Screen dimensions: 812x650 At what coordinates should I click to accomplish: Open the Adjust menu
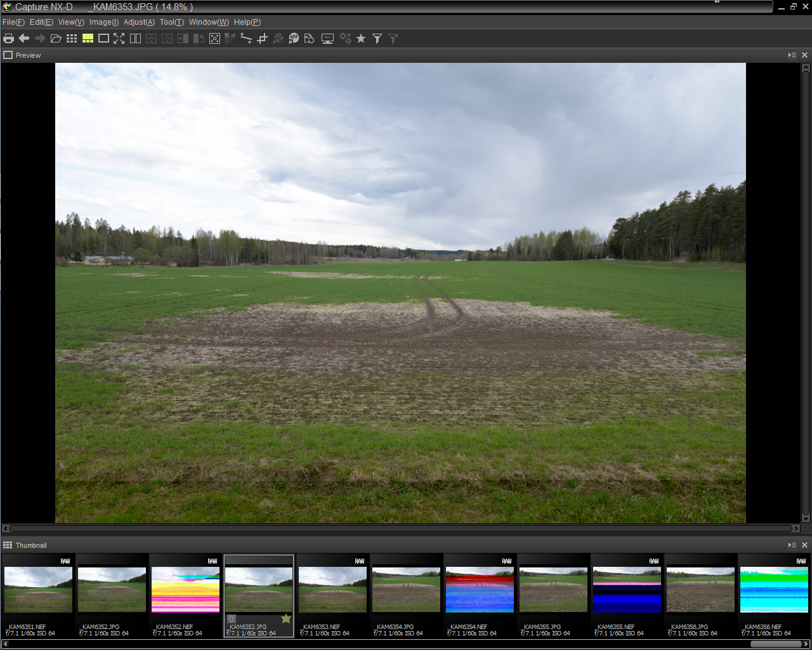(139, 22)
